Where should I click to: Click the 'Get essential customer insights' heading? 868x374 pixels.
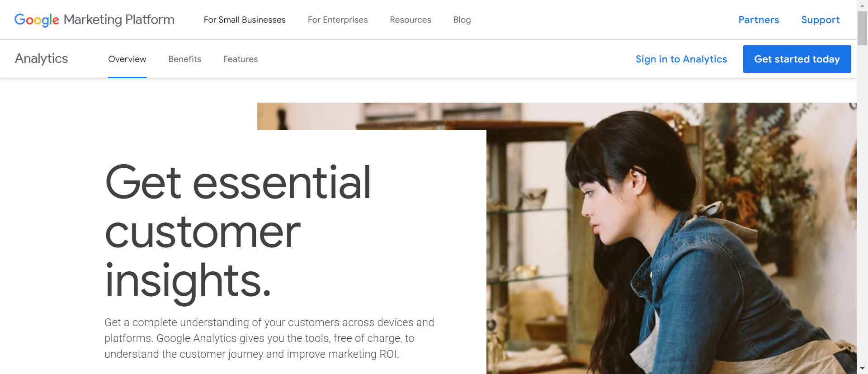[x=238, y=231]
